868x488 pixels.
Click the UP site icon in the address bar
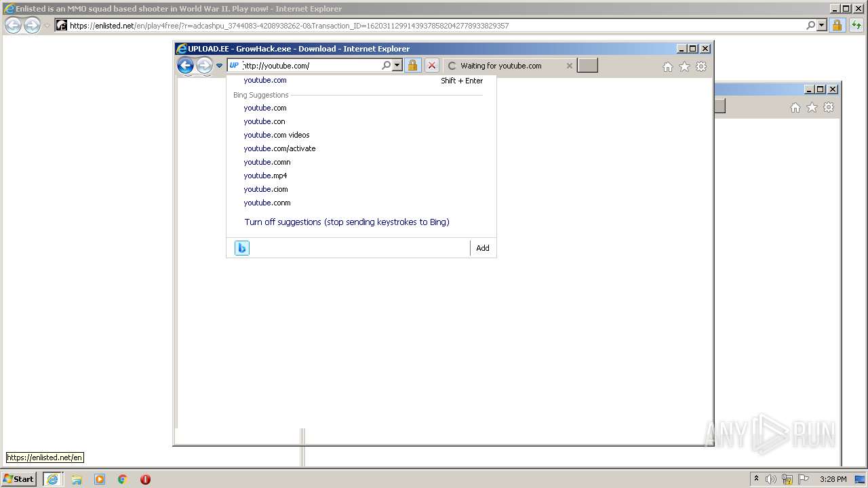(234, 66)
